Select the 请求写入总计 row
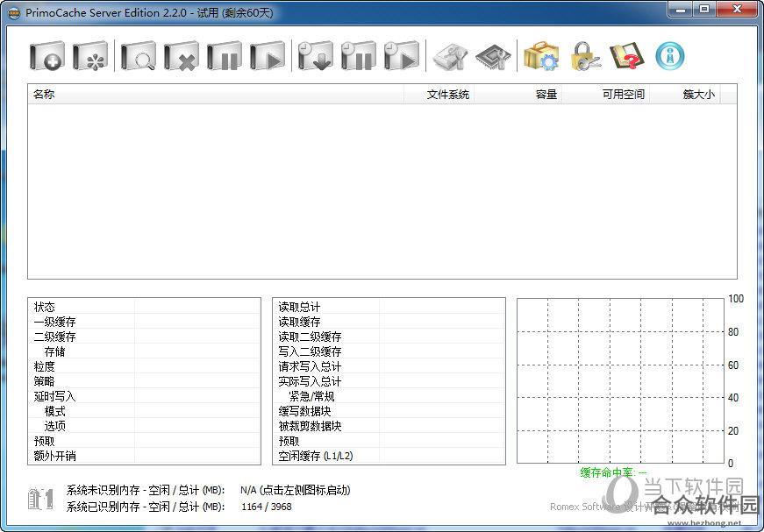This screenshot has height=532, width=764. click(389, 366)
